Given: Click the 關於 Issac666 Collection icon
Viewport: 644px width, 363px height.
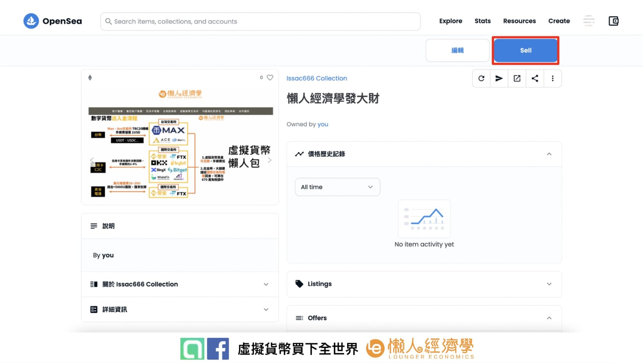Looking at the screenshot, I should (94, 284).
